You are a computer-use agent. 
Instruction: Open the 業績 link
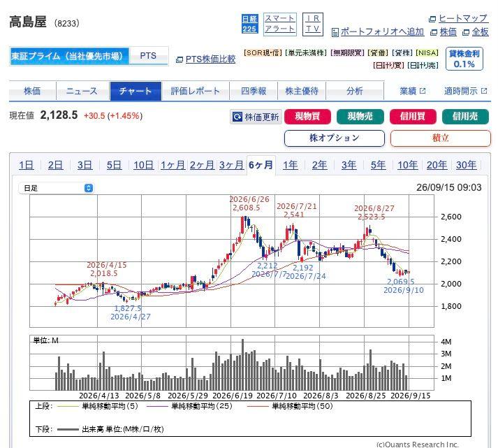coord(408,91)
